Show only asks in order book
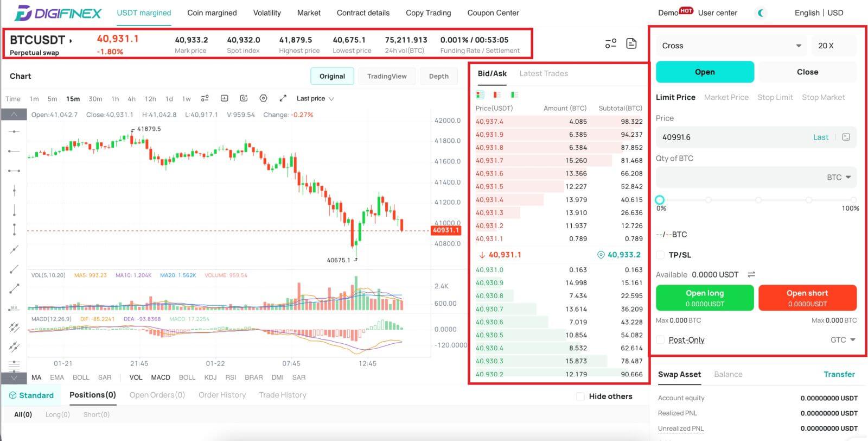This screenshot has width=868, height=441. pos(497,94)
